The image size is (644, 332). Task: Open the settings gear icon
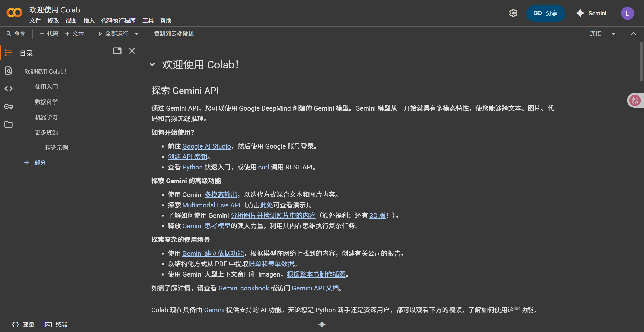(513, 13)
